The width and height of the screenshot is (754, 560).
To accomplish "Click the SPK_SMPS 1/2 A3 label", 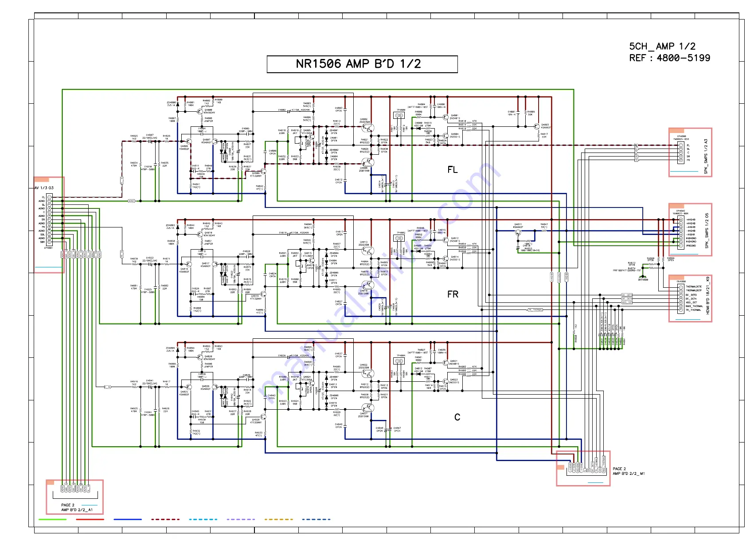I will point(706,157).
